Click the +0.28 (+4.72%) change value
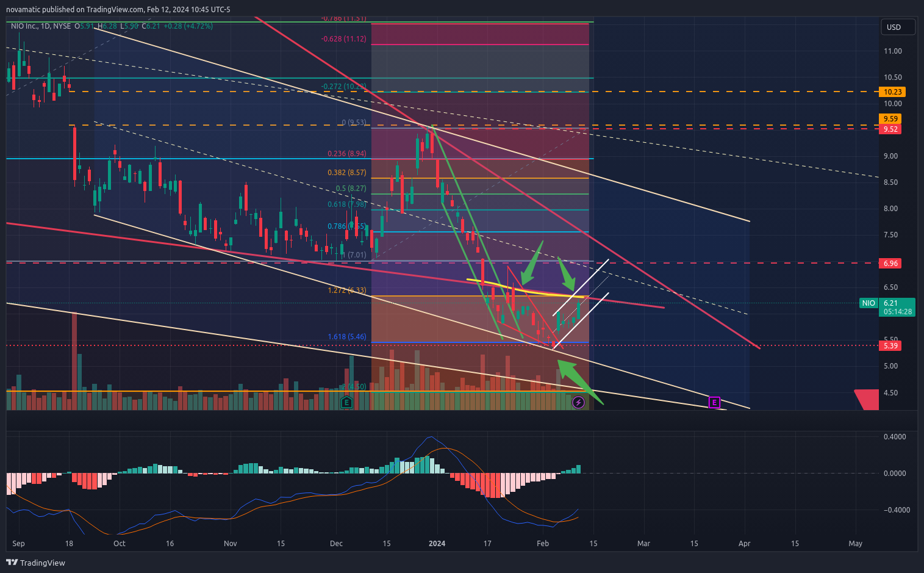The image size is (924, 573). (x=188, y=26)
